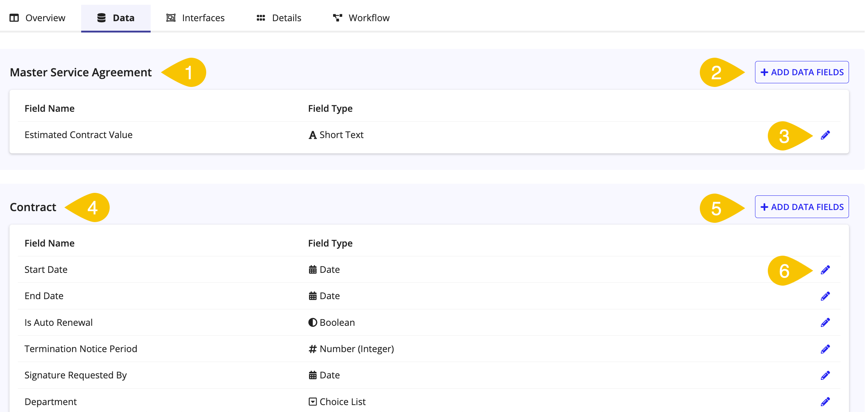Select Termination Notice Period text
This screenshot has height=412, width=868.
pyautogui.click(x=81, y=349)
